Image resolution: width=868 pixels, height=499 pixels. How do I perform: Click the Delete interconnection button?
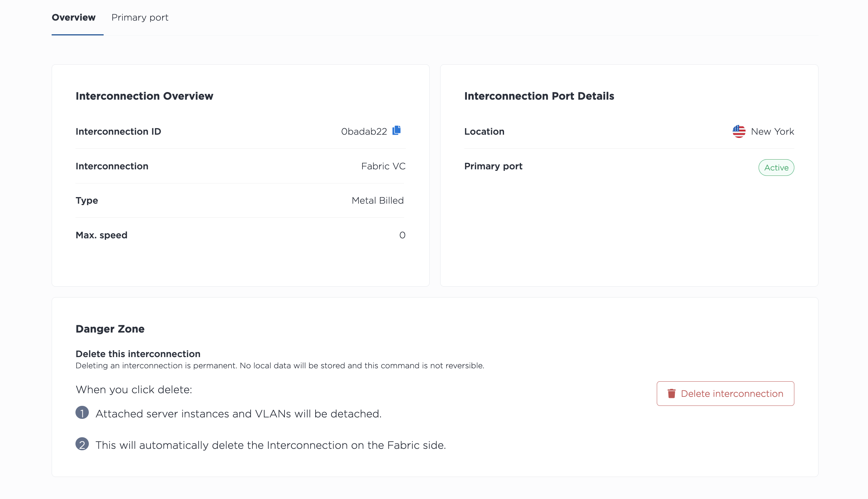coord(725,394)
